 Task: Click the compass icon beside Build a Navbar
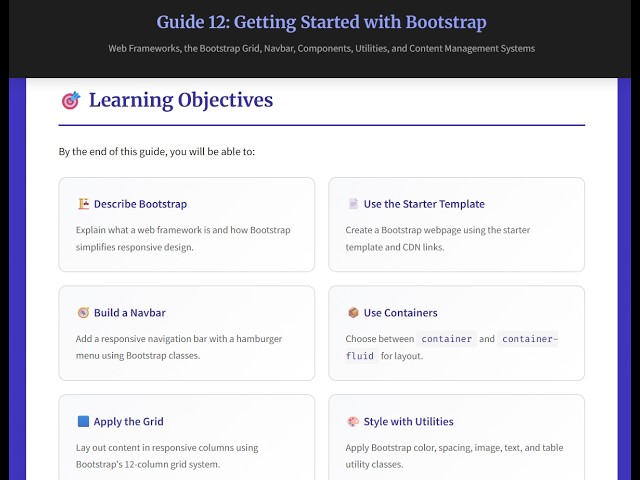point(83,312)
